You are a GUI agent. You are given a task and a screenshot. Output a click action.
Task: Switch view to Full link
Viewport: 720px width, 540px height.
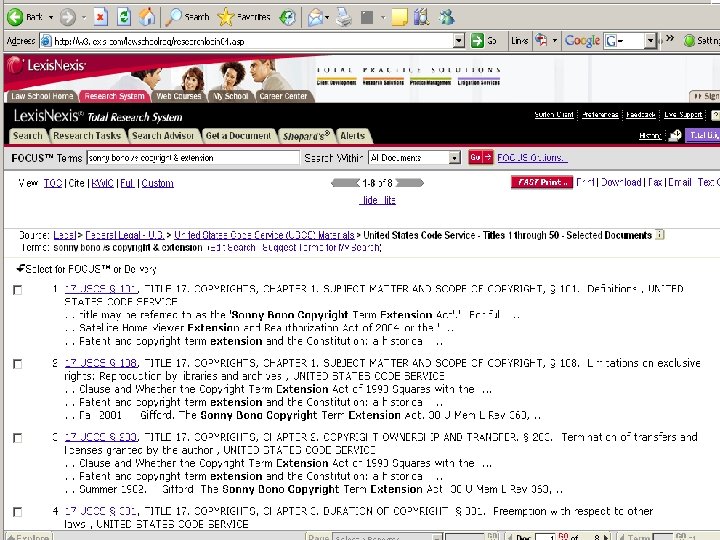tap(127, 183)
